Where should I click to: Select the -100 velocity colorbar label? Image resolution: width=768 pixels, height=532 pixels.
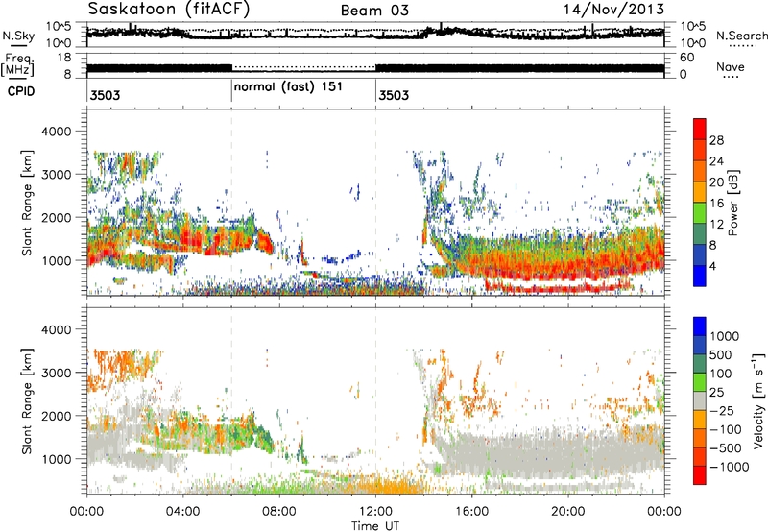point(726,429)
